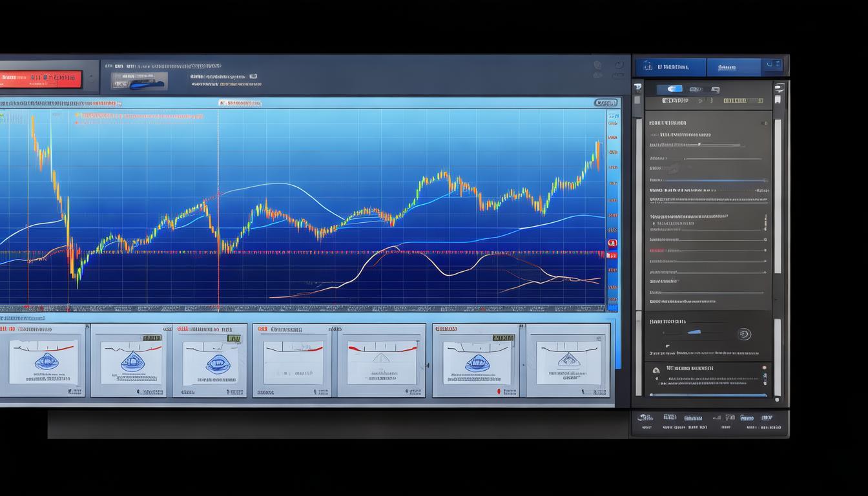Click the red marker icon on chart's right axis
The height and width of the screenshot is (496, 868).
coord(612,243)
